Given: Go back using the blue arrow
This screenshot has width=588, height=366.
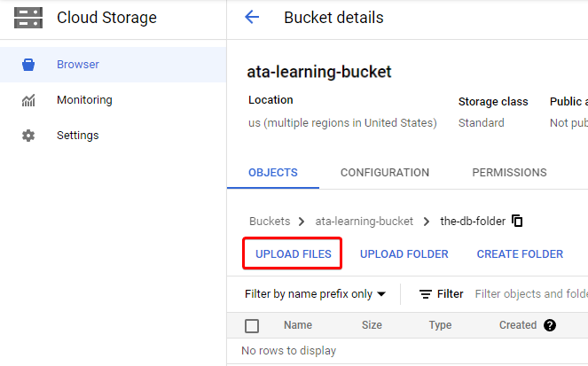Looking at the screenshot, I should tap(252, 17).
